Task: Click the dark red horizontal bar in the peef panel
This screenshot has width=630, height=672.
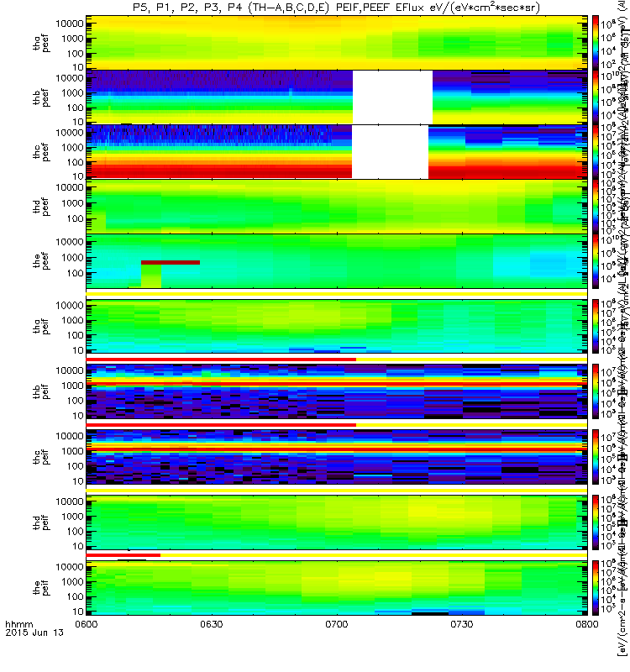Action: coord(171,262)
